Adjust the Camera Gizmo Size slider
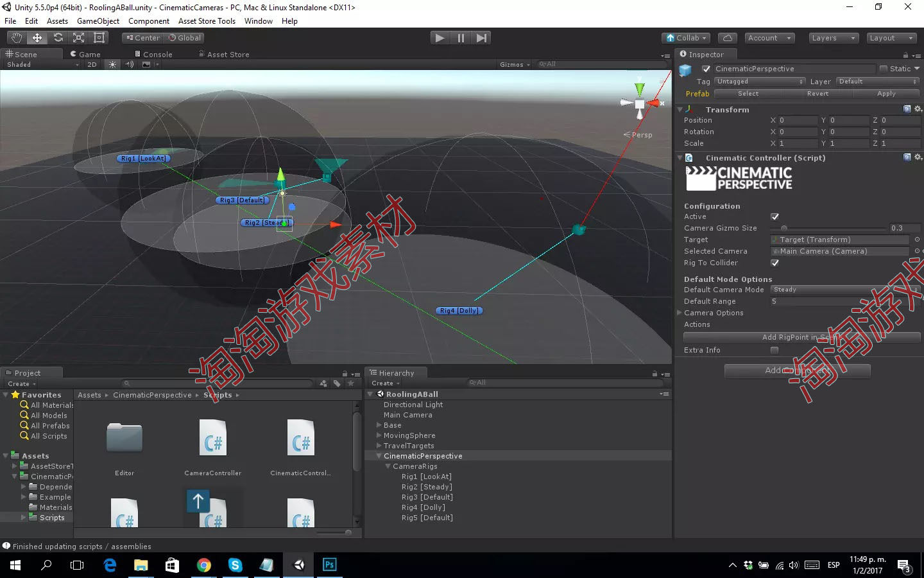This screenshot has height=578, width=924. pyautogui.click(x=783, y=228)
